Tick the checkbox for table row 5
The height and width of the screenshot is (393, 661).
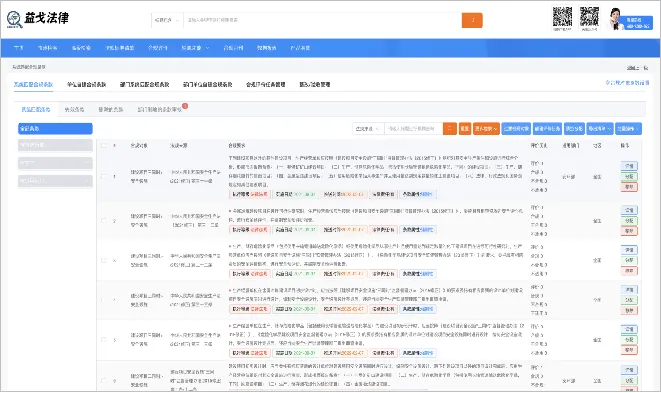click(104, 339)
